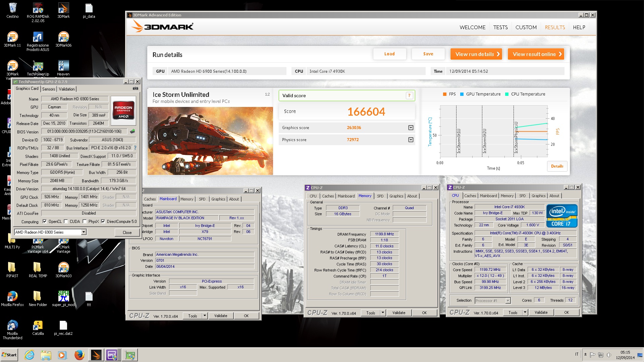Launch Mozilla Firefox desktop shortcut

pyautogui.click(x=12, y=299)
